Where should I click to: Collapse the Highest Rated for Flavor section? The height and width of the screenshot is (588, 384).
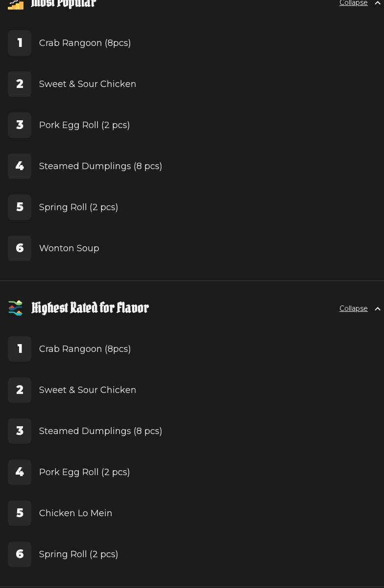point(353,308)
